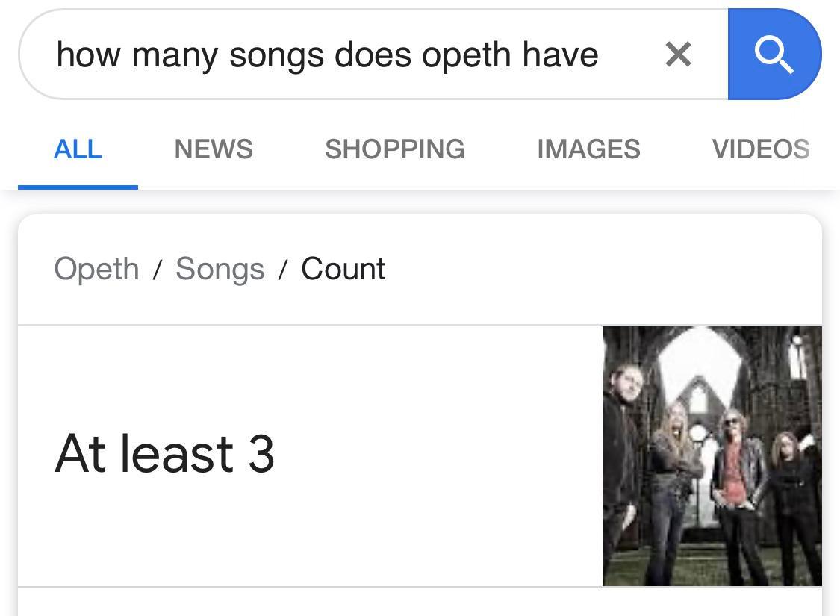Tap the band image thumbnail on the right
The height and width of the screenshot is (616, 840).
712,454
